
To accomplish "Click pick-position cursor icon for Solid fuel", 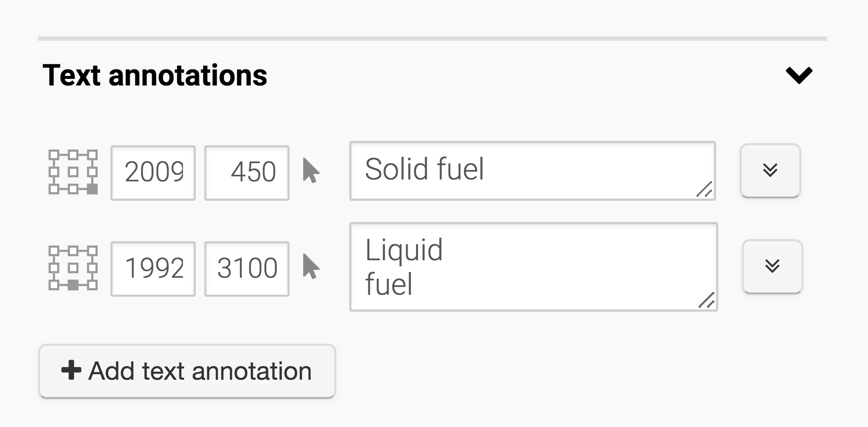I will 311,171.
